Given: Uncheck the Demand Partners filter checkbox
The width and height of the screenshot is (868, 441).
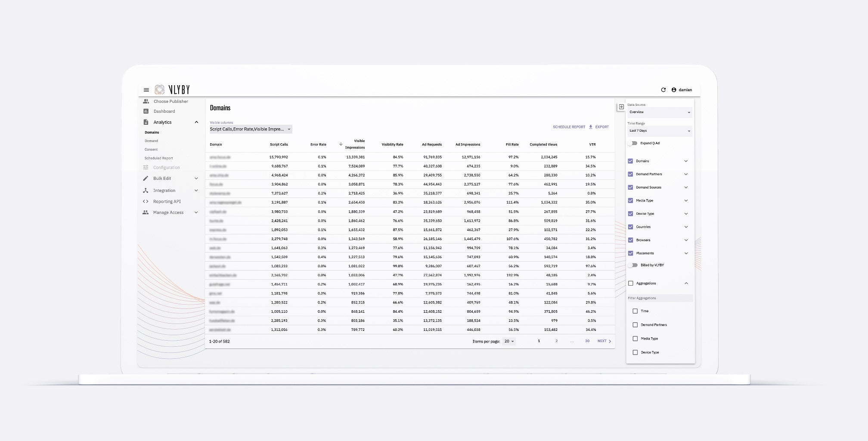Looking at the screenshot, I should 631,174.
